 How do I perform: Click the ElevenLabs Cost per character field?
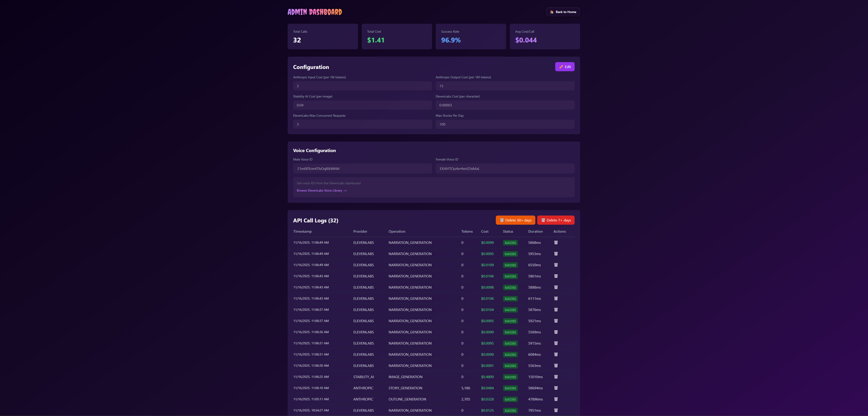tap(504, 105)
